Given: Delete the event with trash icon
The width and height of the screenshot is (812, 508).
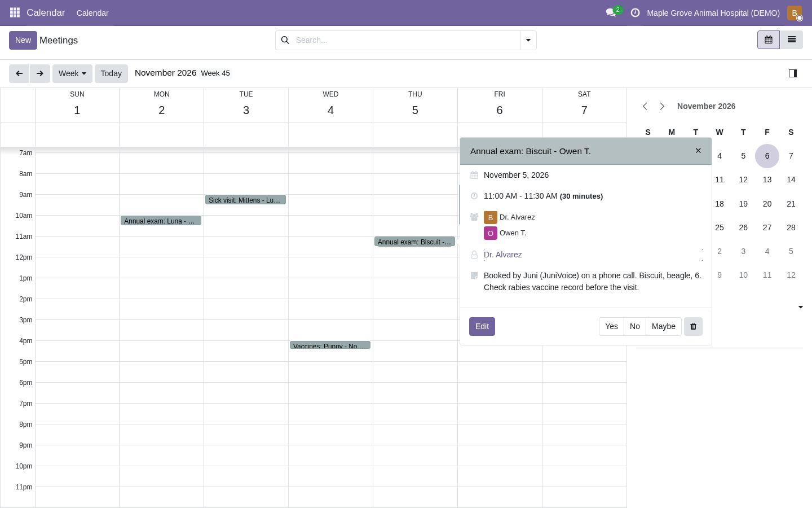Looking at the screenshot, I should [x=693, y=326].
